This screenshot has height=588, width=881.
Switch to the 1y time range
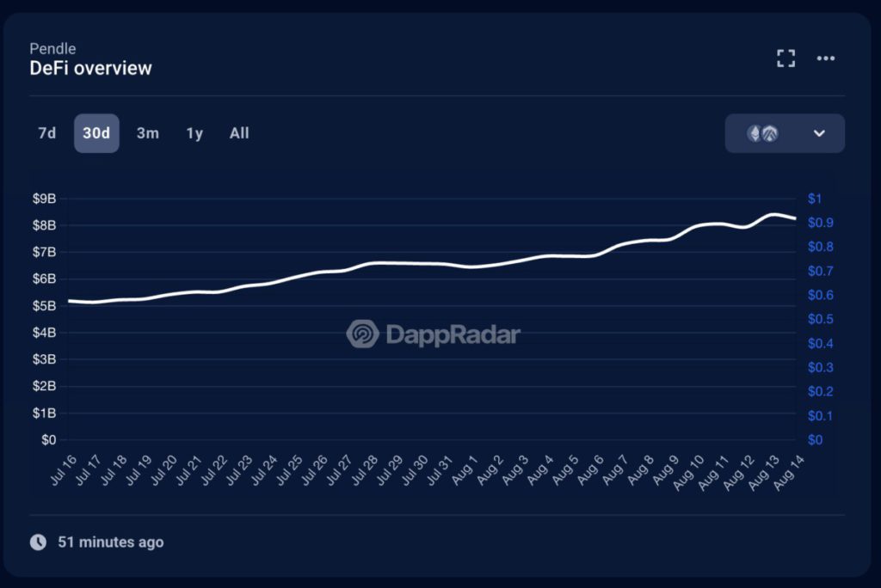coord(194,133)
